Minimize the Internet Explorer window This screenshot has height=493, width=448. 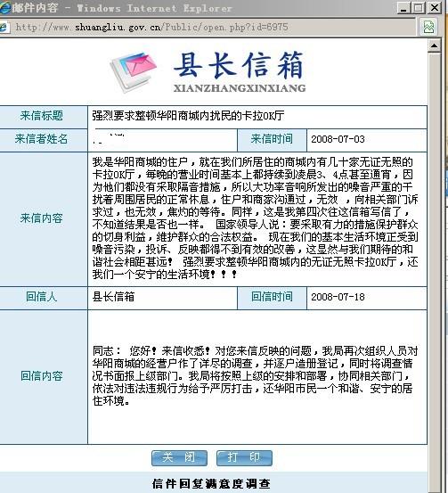tap(403, 7)
